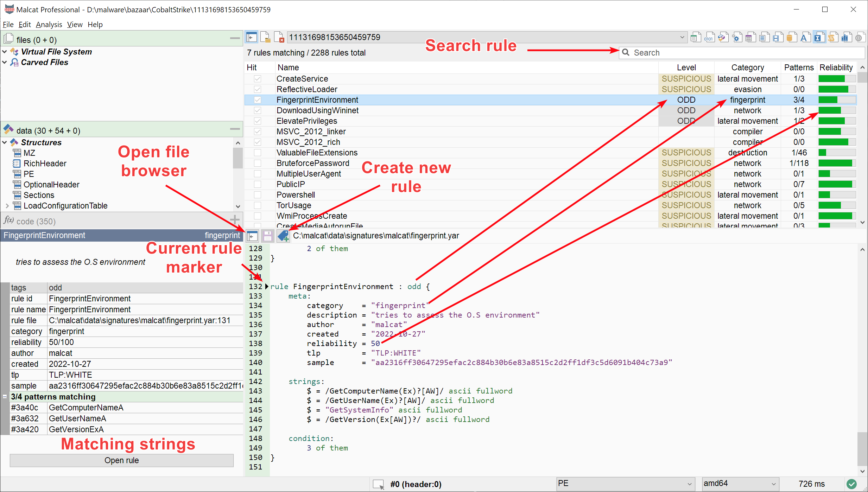This screenshot has width=868, height=492.
Task: Enable the BruteforcePassword rule checkbox
Action: point(258,163)
